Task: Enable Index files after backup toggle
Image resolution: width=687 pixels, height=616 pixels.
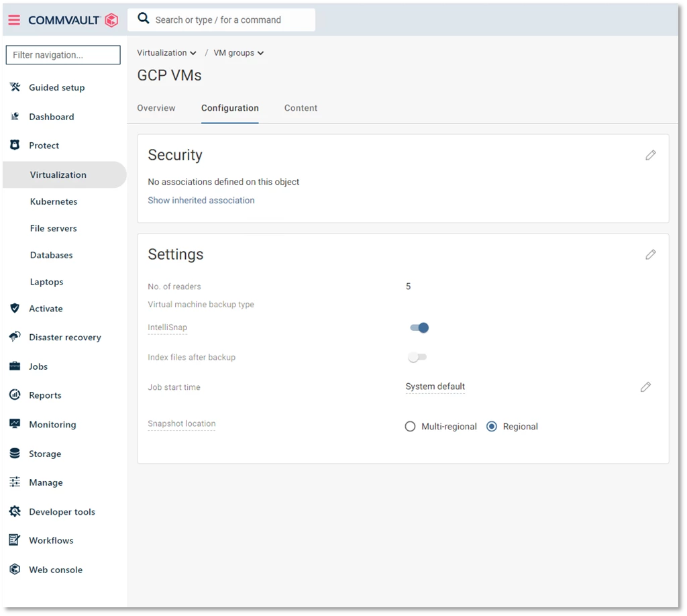Action: click(417, 358)
